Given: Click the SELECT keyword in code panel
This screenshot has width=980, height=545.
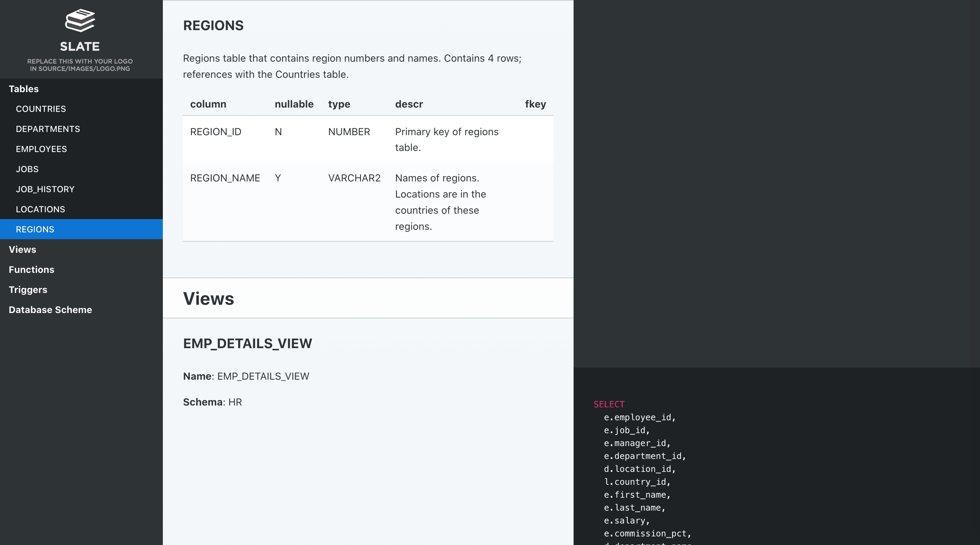Looking at the screenshot, I should click(x=609, y=404).
